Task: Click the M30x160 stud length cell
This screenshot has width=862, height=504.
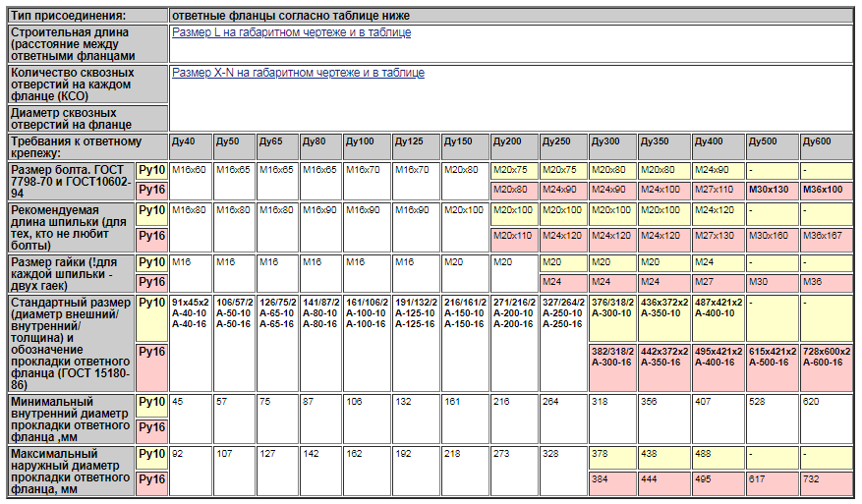Action: [x=772, y=240]
